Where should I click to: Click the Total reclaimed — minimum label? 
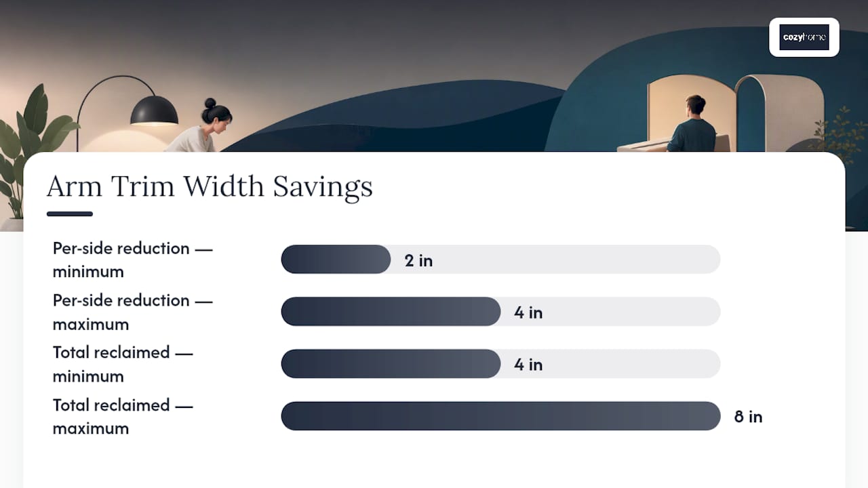coord(123,364)
